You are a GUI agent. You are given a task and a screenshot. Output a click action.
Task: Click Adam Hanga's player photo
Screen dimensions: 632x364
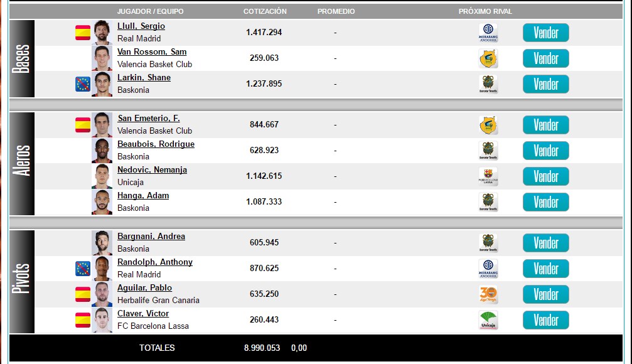(x=102, y=202)
